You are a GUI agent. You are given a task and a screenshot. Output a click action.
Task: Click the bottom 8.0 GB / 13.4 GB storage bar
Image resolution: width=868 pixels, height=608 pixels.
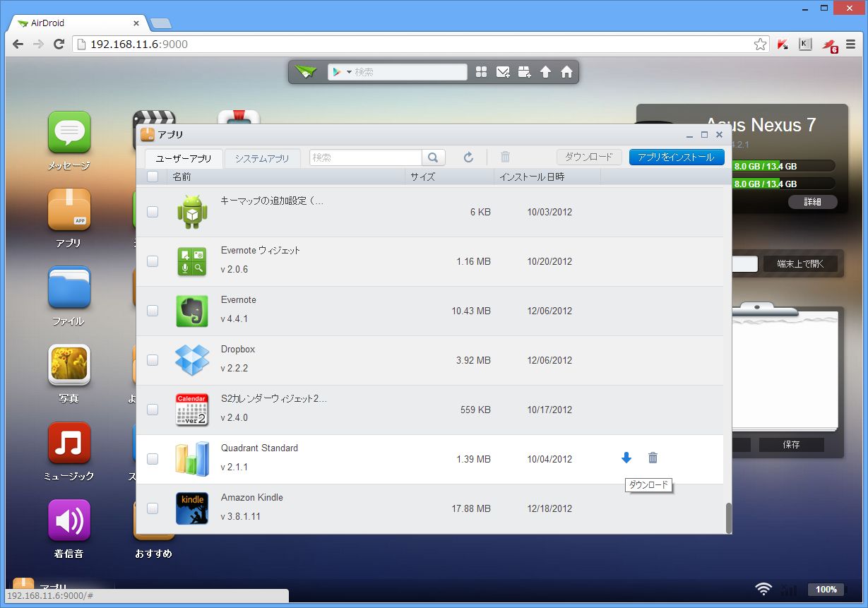[784, 184]
